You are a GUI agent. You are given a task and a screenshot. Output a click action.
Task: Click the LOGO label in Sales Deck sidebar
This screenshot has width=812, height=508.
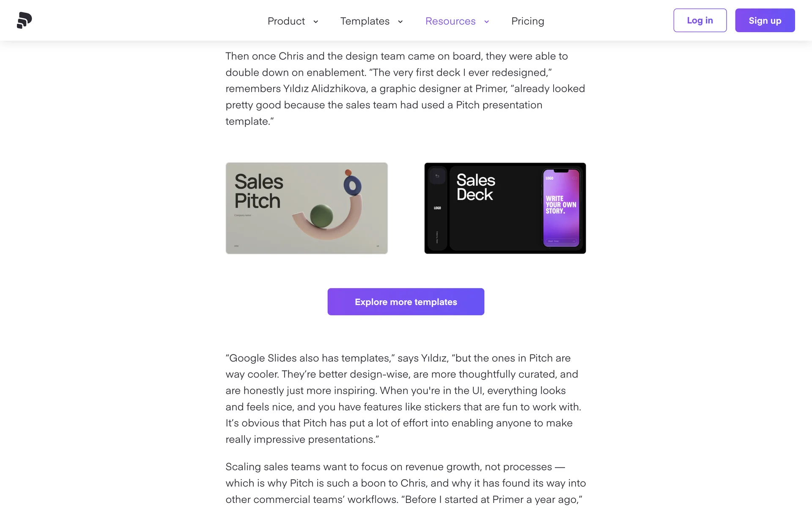[437, 208]
